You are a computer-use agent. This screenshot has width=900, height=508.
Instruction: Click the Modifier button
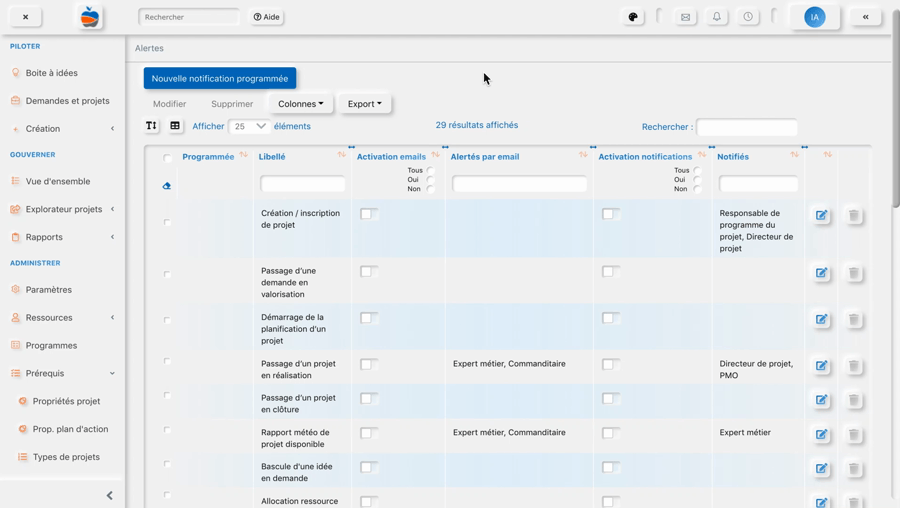pyautogui.click(x=169, y=104)
